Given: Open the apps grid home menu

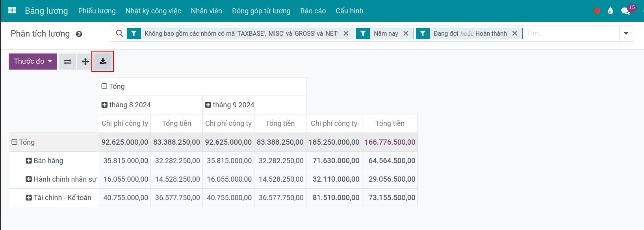Looking at the screenshot, I should [12, 11].
